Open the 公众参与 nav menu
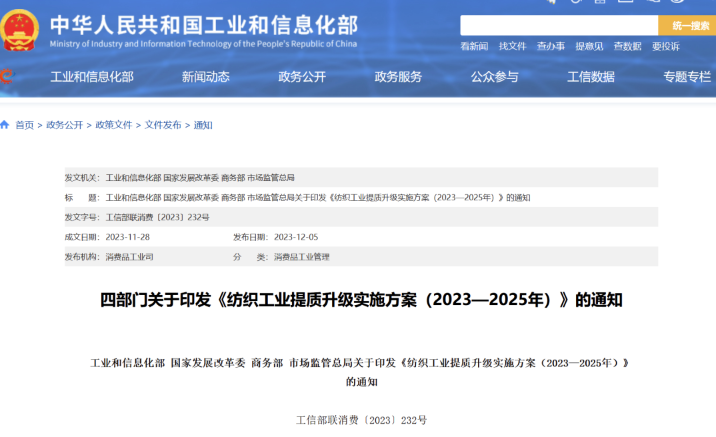This screenshot has width=716, height=437. 495,77
